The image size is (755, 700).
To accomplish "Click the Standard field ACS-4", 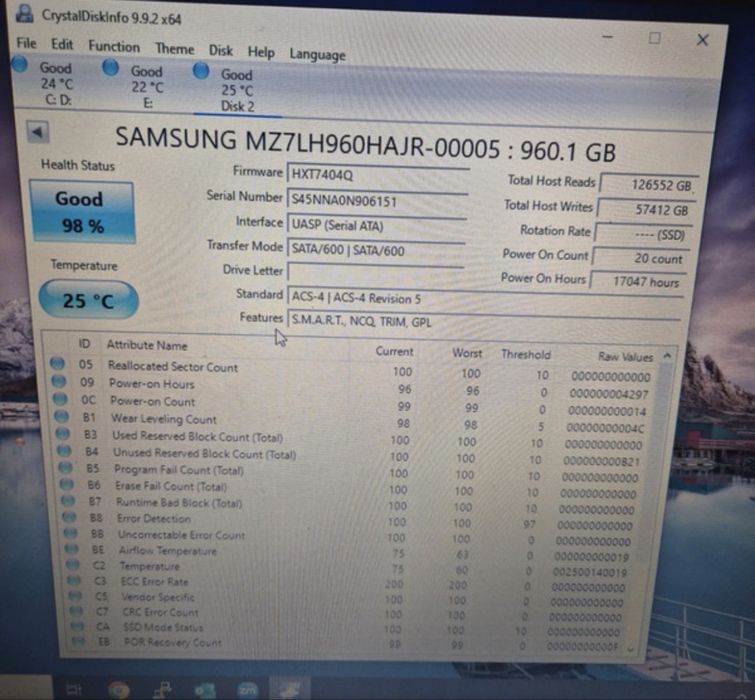I will point(485,298).
